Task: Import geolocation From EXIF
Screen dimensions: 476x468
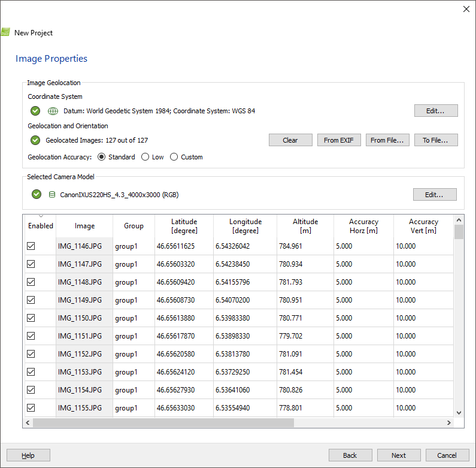Action: click(x=339, y=140)
